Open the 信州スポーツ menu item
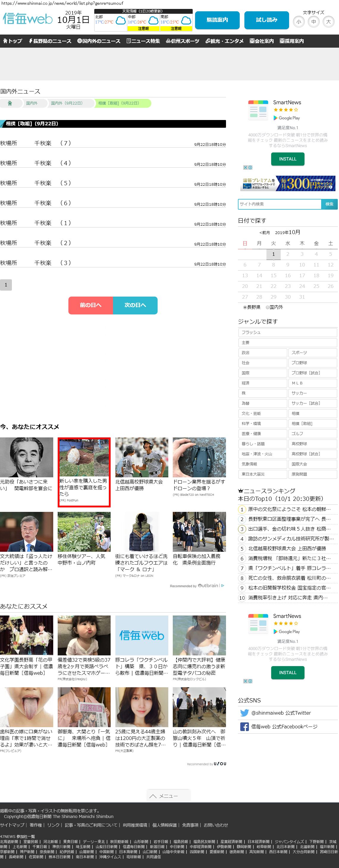 coord(183,41)
